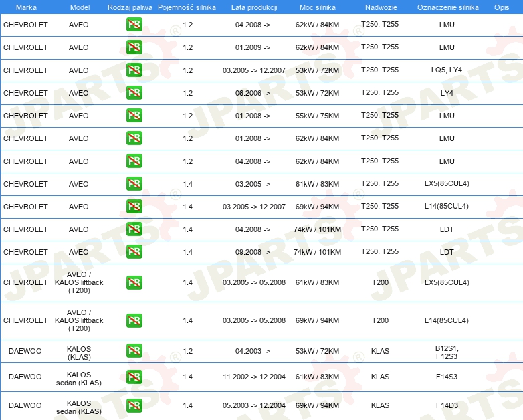Viewport: 523px width, 420px height.
Task: Click the Pojemność silnika column header
Action: pyautogui.click(x=187, y=7)
